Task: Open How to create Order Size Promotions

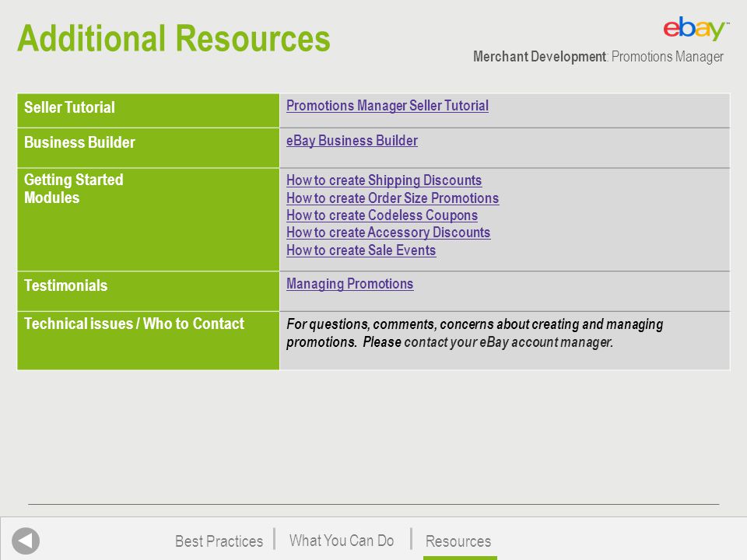Action: point(392,198)
